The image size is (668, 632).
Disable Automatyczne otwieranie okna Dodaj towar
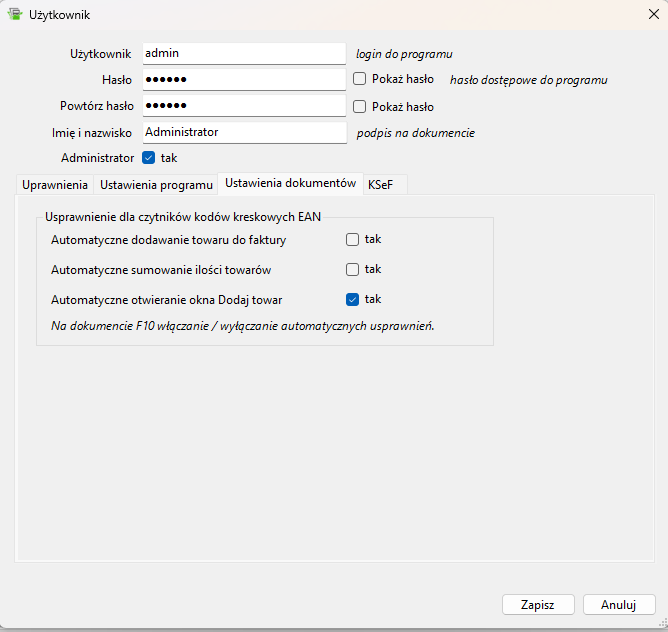coord(352,299)
